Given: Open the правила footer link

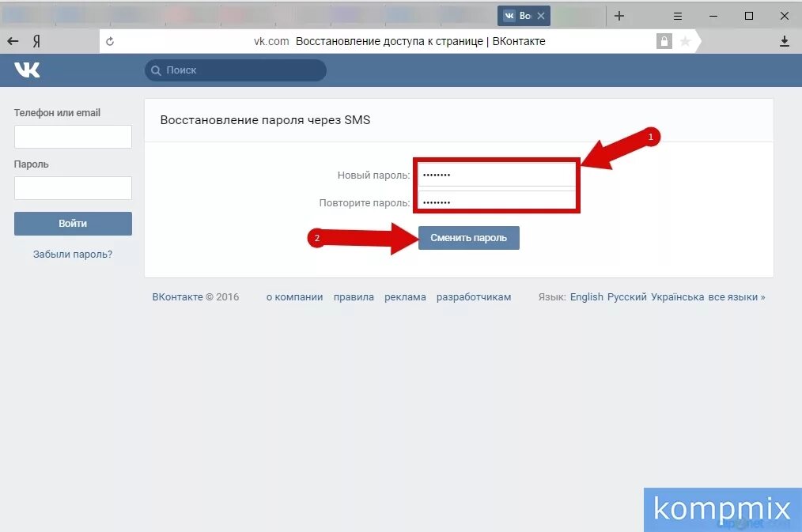Looking at the screenshot, I should point(354,297).
